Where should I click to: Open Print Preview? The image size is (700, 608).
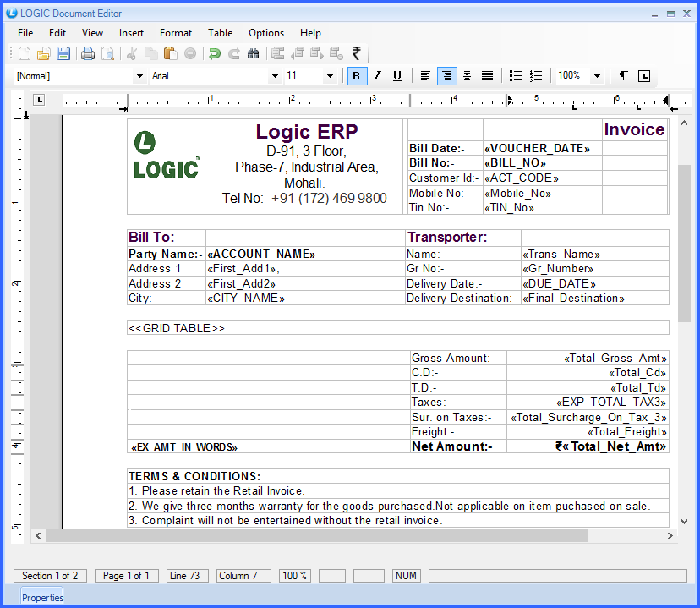click(108, 53)
